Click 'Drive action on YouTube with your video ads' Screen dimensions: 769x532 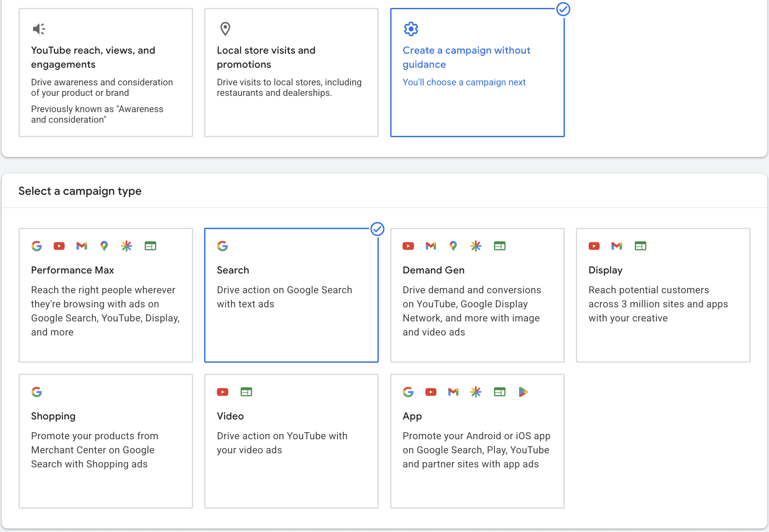282,443
